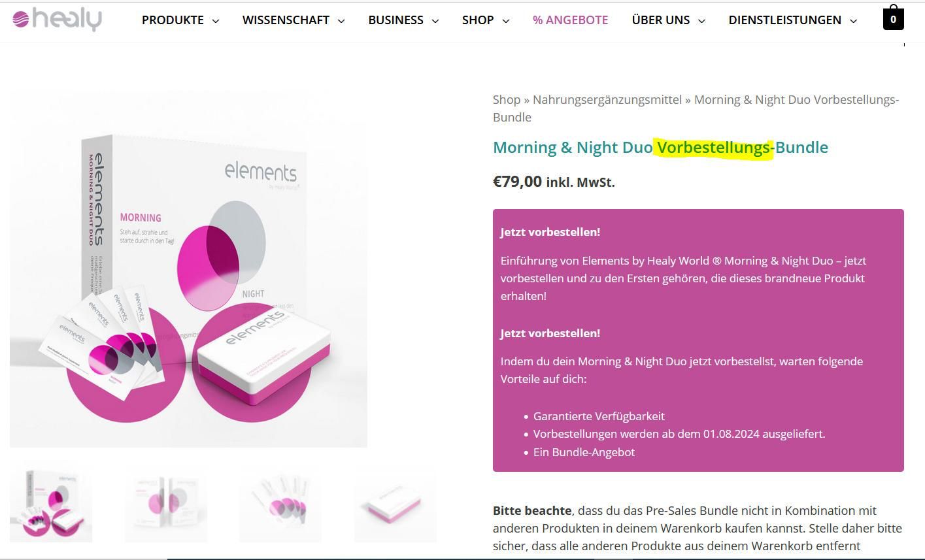
Task: Follow the Nahrungsergänzungsmittel breadcrumb link
Action: [607, 99]
